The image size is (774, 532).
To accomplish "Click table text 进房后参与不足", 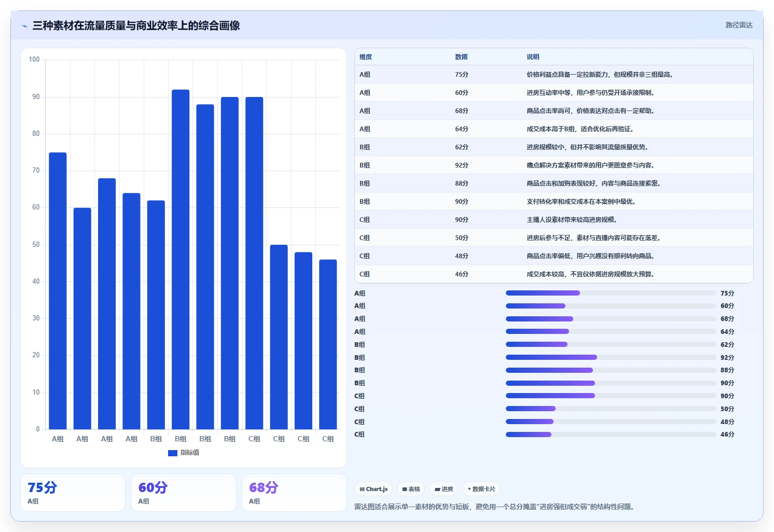I will (548, 238).
